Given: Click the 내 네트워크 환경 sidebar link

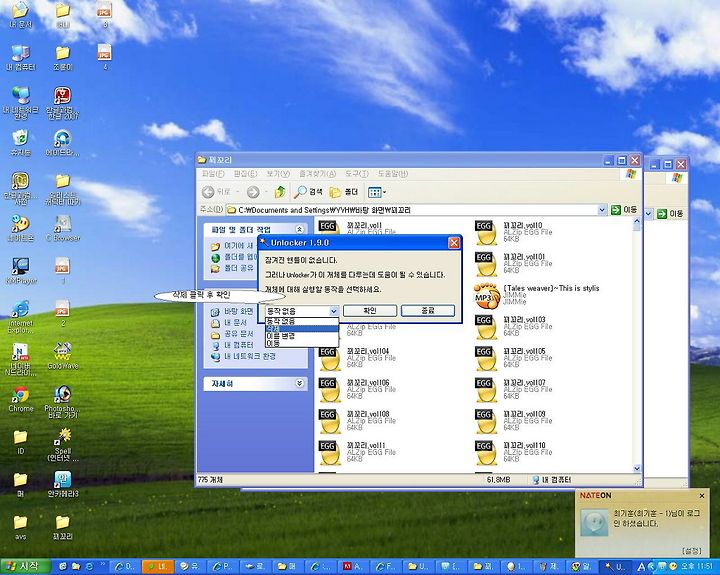Looking at the screenshot, I should pyautogui.click(x=243, y=356).
